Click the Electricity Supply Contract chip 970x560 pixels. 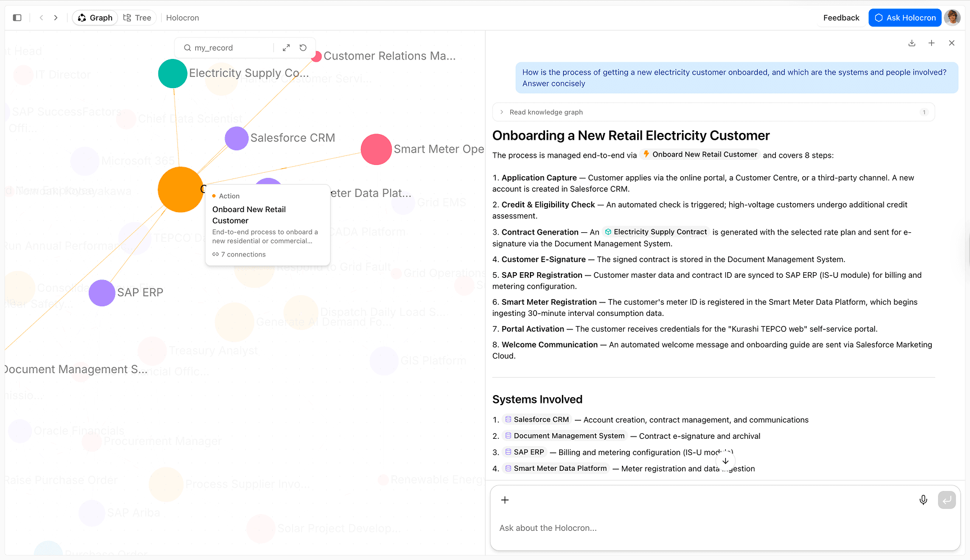(656, 232)
